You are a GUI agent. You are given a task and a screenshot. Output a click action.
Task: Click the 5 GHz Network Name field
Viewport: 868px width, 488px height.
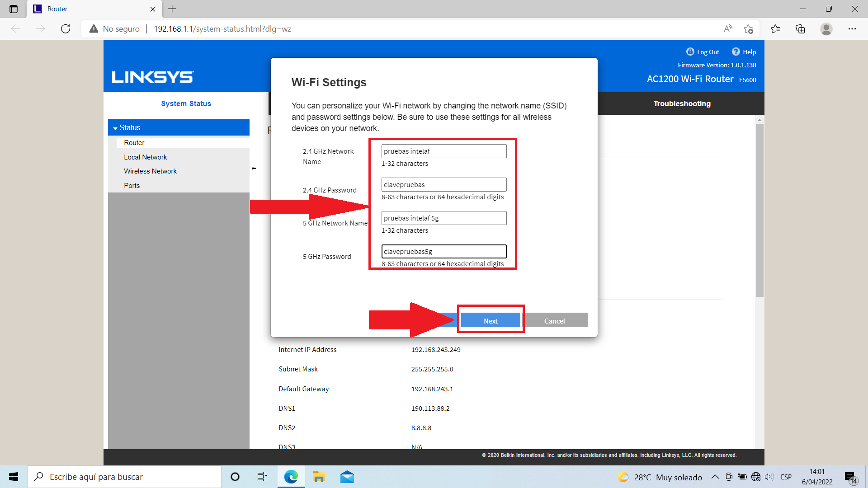pos(443,218)
